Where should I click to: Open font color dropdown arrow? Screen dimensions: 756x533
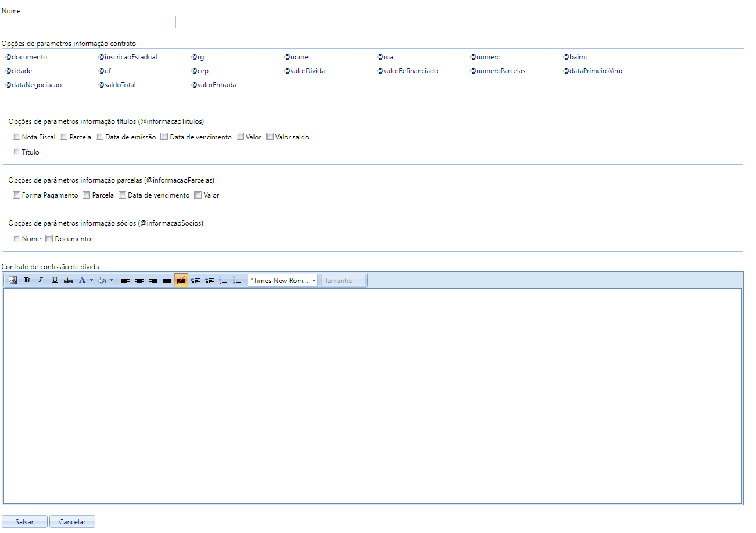click(x=91, y=280)
